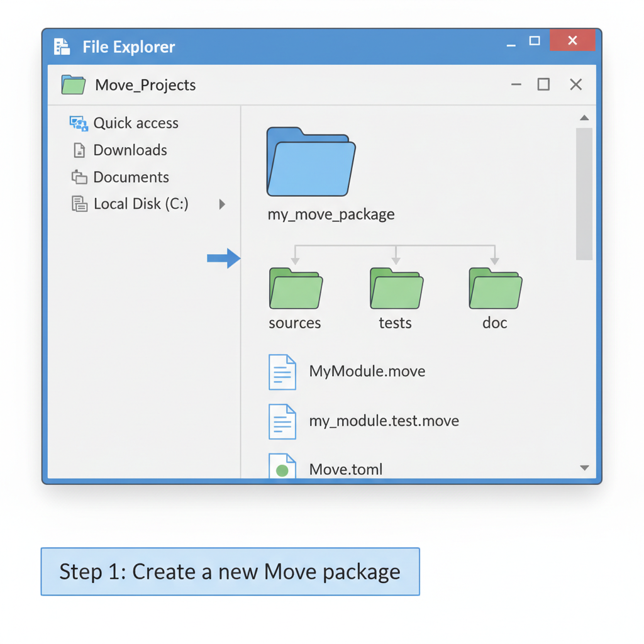Select the MyModule.move file icon
The image size is (644, 644).
point(282,371)
